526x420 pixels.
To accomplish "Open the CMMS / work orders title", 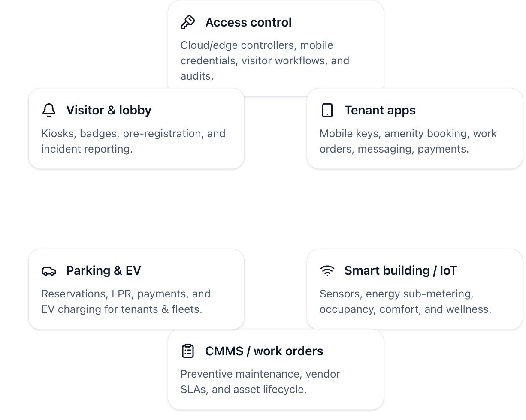I will click(264, 351).
